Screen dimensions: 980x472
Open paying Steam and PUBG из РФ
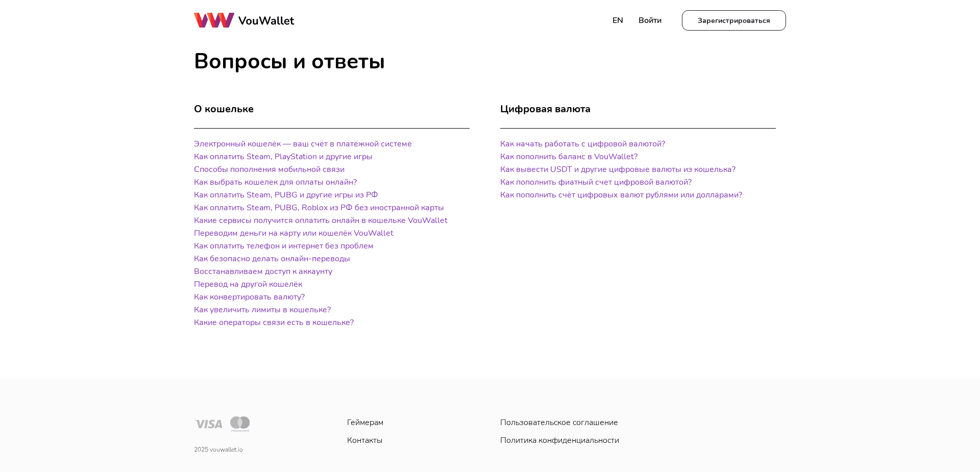[x=286, y=195]
